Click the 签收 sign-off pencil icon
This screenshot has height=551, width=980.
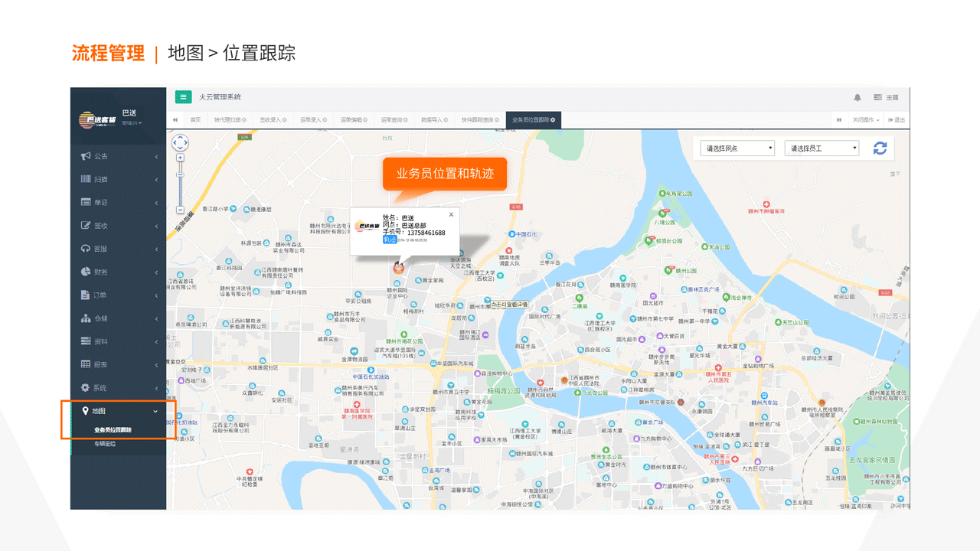click(86, 226)
